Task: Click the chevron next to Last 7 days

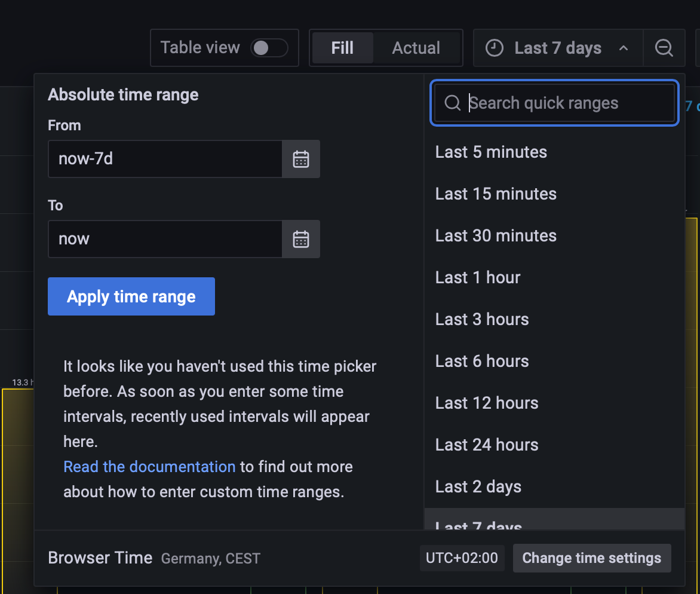Action: tap(624, 48)
